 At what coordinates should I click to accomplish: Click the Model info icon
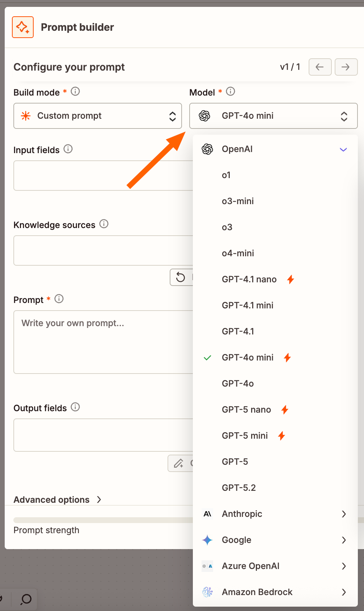230,91
